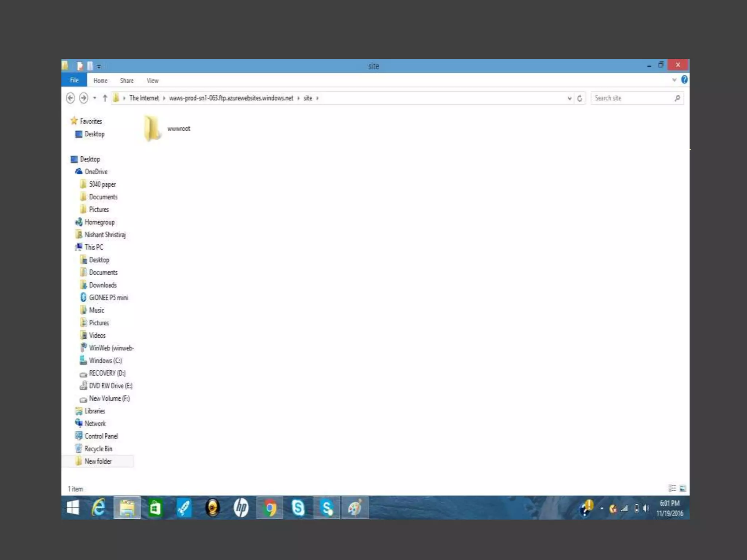Expand the recent locations dropdown arrow

click(94, 98)
